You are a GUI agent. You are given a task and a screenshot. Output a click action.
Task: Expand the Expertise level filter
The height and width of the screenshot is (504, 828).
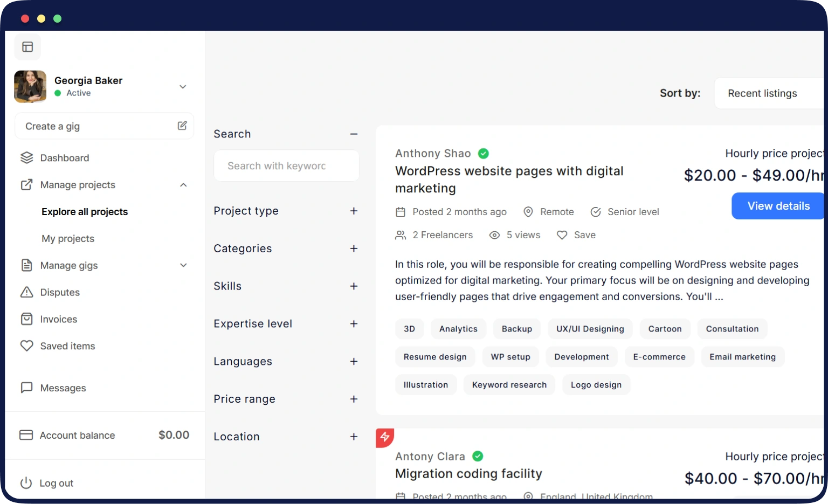(x=354, y=324)
